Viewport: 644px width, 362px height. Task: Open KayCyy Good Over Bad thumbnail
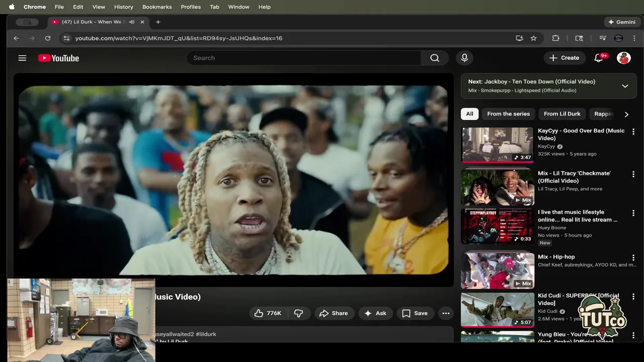497,145
